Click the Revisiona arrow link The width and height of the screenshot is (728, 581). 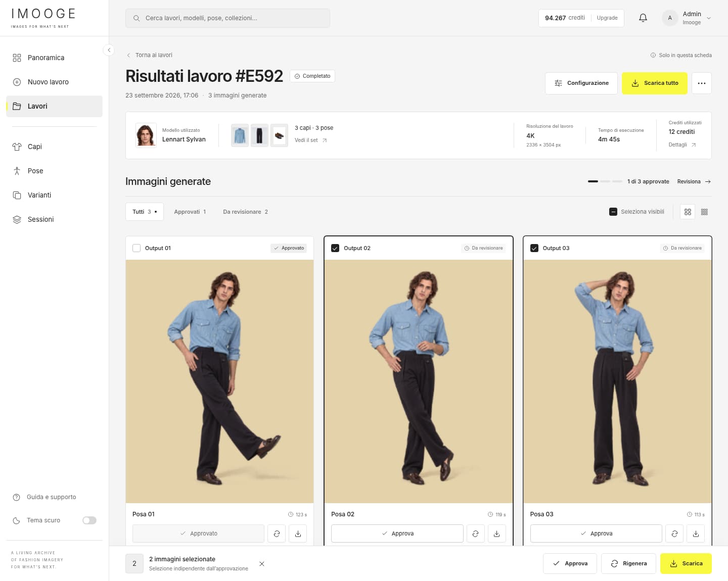[x=694, y=181]
